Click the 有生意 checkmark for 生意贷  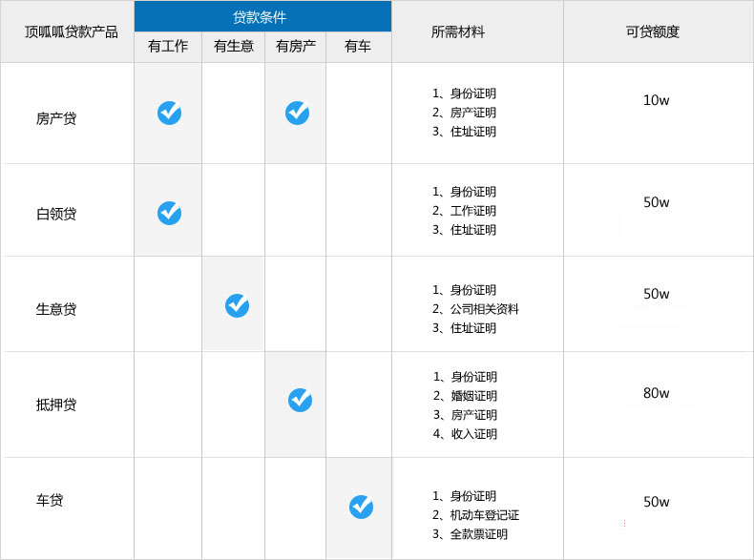pyautogui.click(x=237, y=305)
